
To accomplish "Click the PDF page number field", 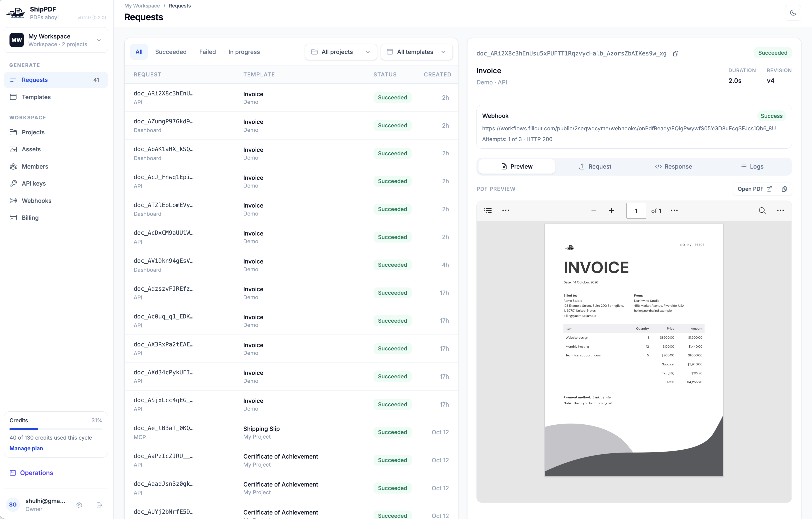I will click(x=636, y=211).
